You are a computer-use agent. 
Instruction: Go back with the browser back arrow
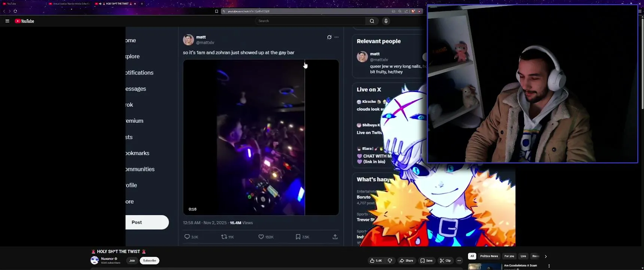[x=4, y=11]
